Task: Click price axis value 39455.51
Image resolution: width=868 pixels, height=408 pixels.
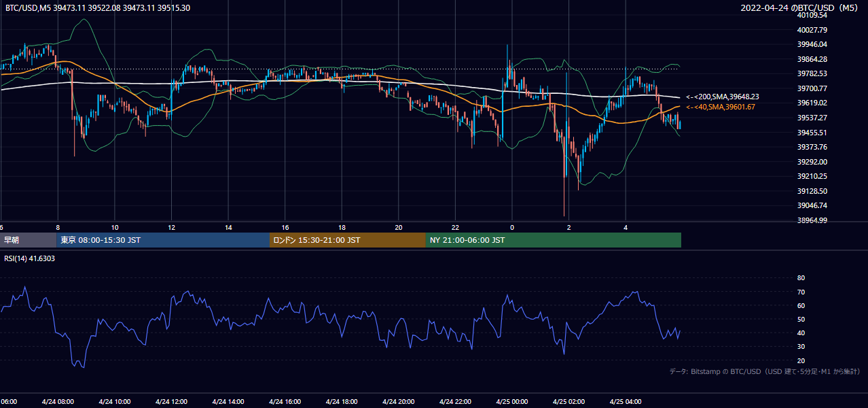Action: tap(812, 133)
